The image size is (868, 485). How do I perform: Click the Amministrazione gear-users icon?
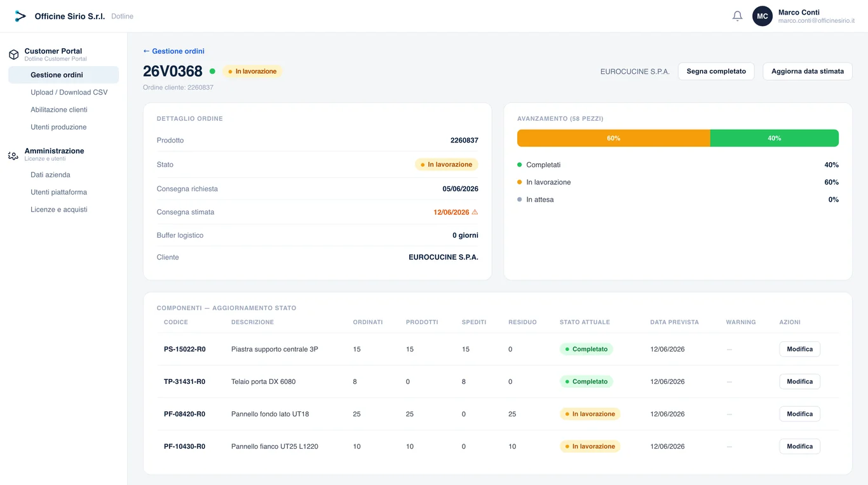point(13,155)
